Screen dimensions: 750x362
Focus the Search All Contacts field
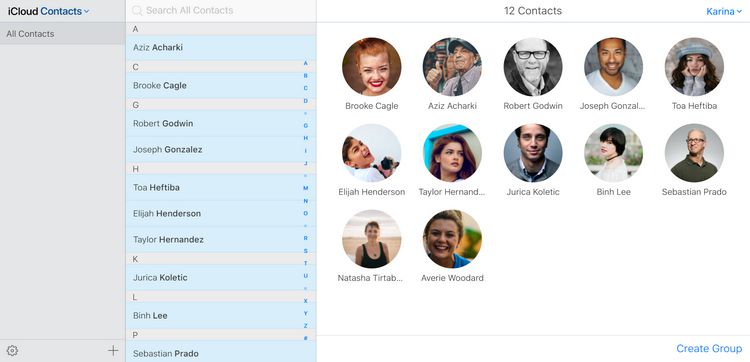[221, 11]
